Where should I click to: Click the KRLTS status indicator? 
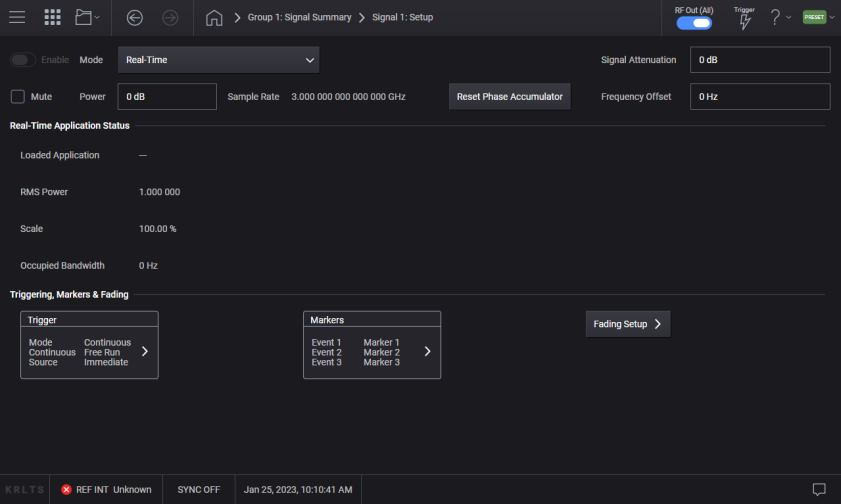tap(25, 490)
